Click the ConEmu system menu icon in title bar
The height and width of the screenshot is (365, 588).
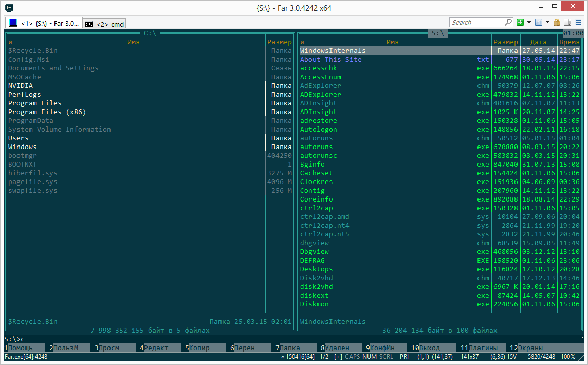click(x=9, y=8)
